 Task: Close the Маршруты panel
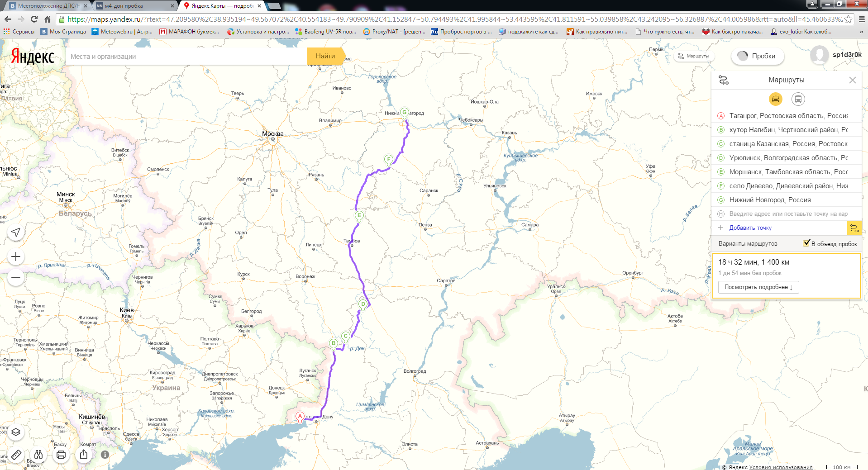pos(852,80)
